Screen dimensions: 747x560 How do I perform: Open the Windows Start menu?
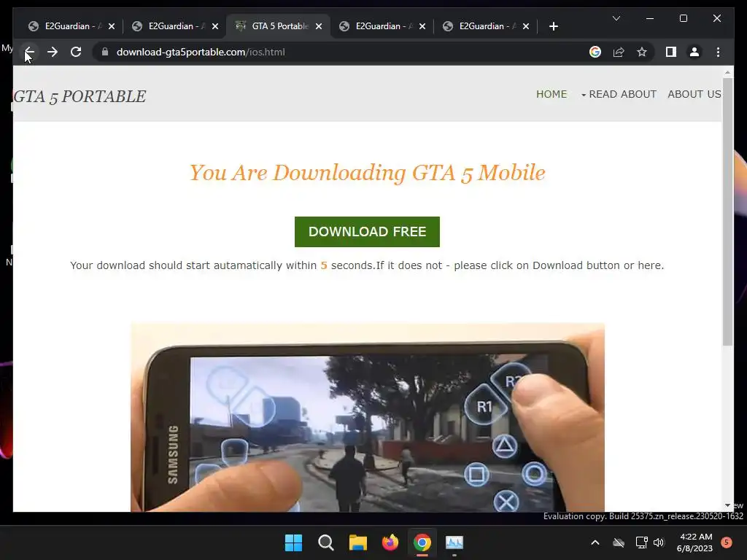[x=293, y=542]
